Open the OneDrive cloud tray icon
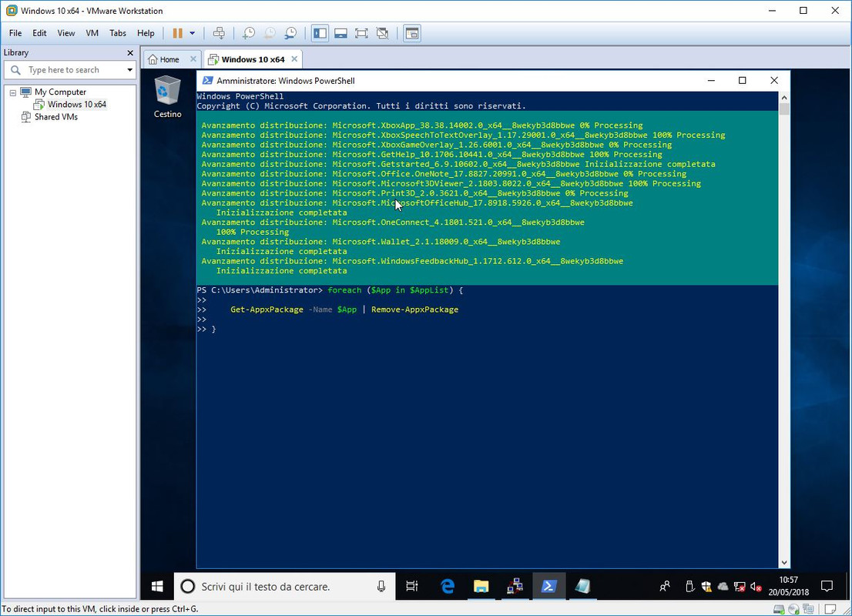Image resolution: width=852 pixels, height=616 pixels. point(723,586)
